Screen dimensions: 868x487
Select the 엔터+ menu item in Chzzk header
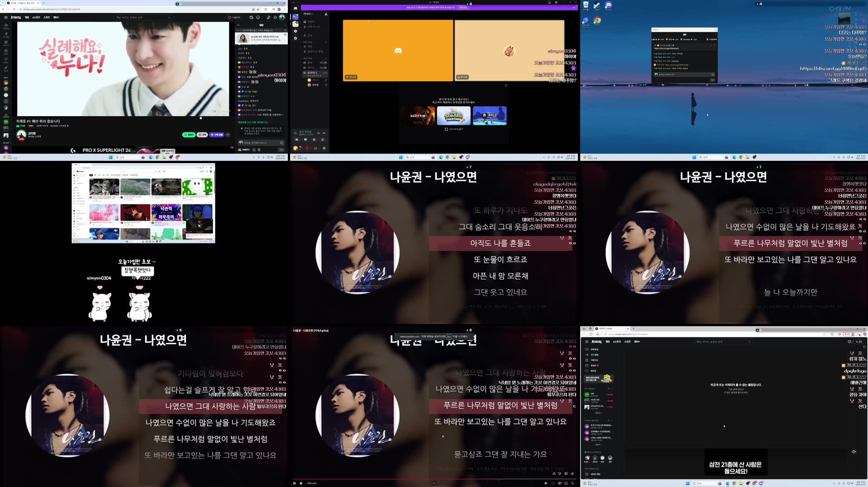[56, 17]
